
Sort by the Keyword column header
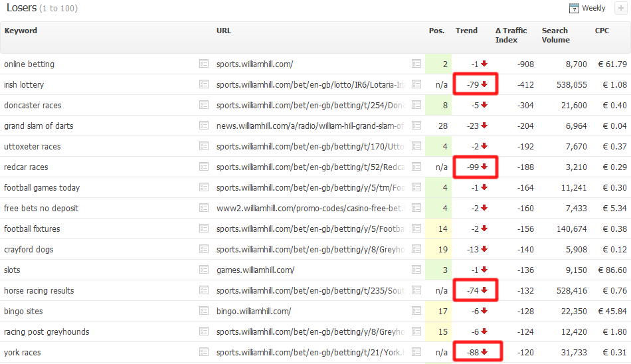tap(21, 31)
